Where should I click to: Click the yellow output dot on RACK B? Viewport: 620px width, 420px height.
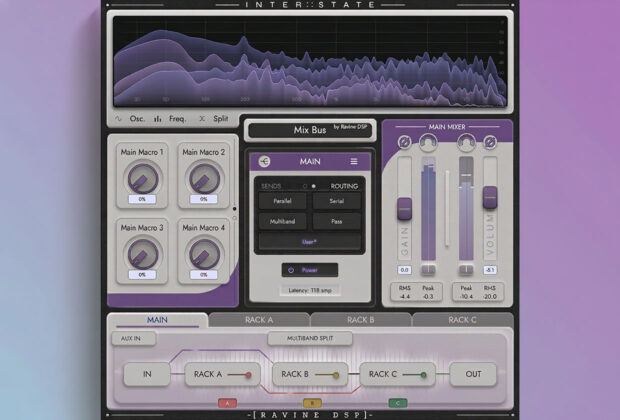click(336, 375)
